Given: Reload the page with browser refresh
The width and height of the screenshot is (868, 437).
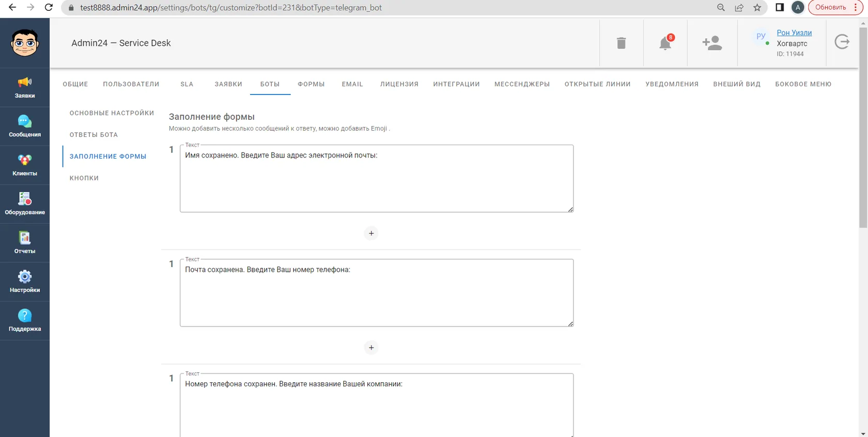Looking at the screenshot, I should click(49, 8).
